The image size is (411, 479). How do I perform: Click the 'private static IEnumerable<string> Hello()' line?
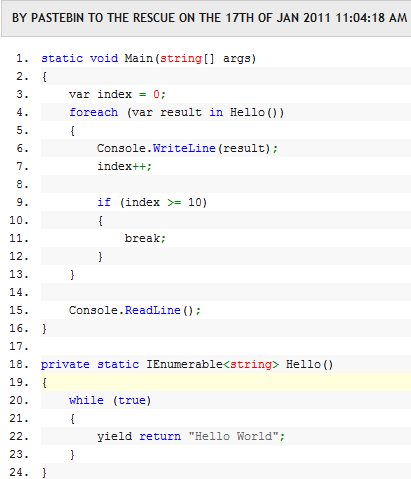187,364
